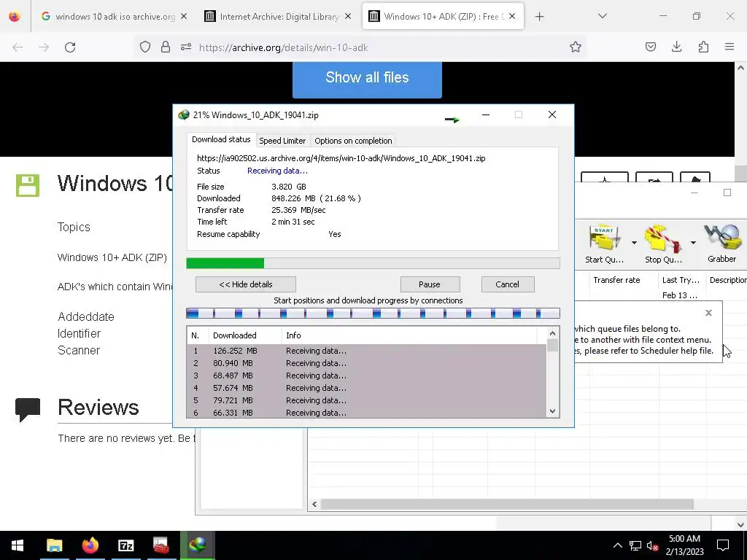
Task: Click the green floppy disk icon
Action: tap(28, 185)
